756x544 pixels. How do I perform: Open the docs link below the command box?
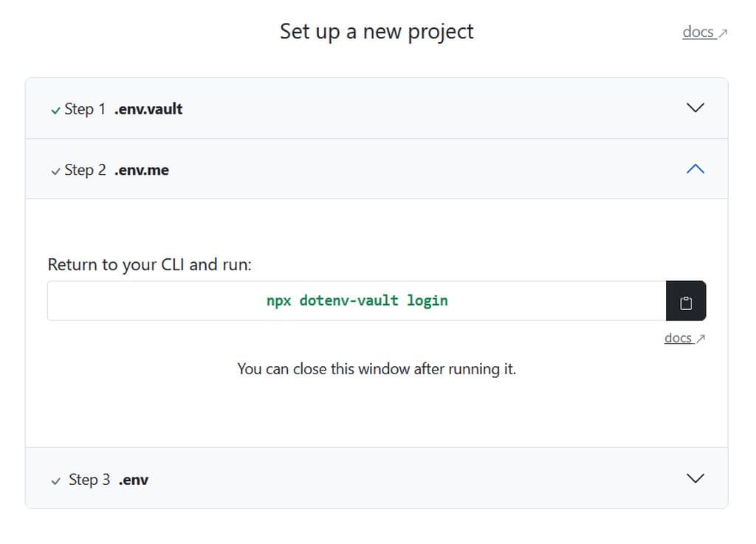pos(677,338)
